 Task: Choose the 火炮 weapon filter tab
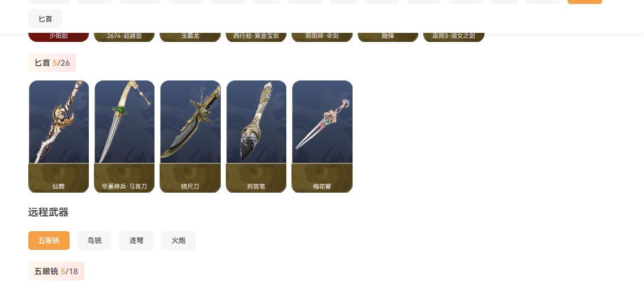point(179,240)
